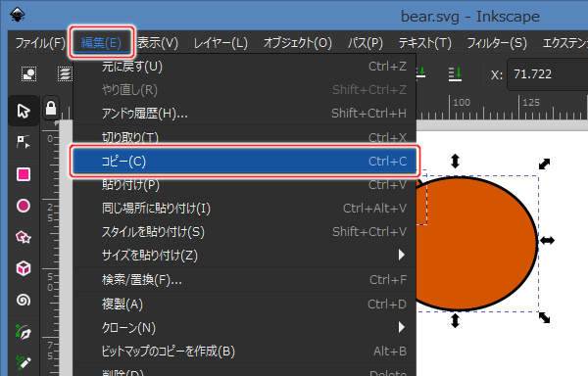Click bottom scale handle of ellipse
588x376 pixels.
(455, 320)
